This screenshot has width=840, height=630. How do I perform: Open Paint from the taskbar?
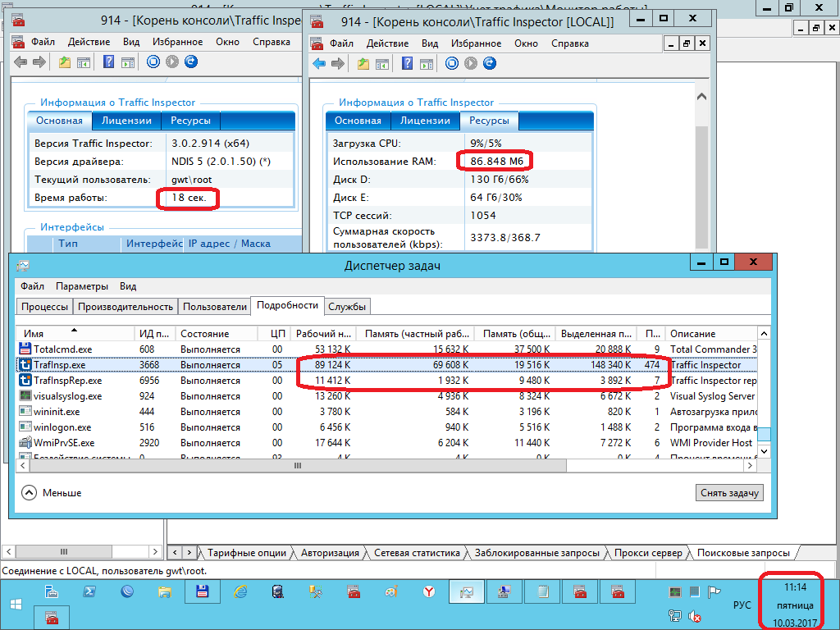(x=391, y=592)
